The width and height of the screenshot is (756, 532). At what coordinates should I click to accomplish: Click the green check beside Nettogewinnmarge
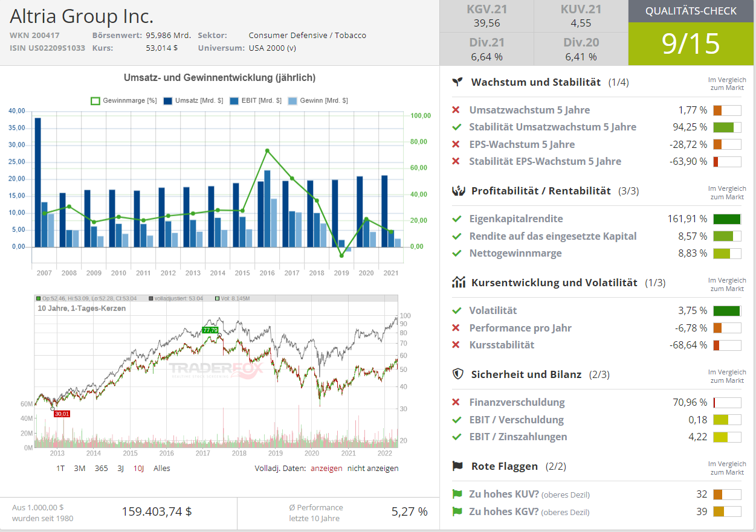point(456,253)
